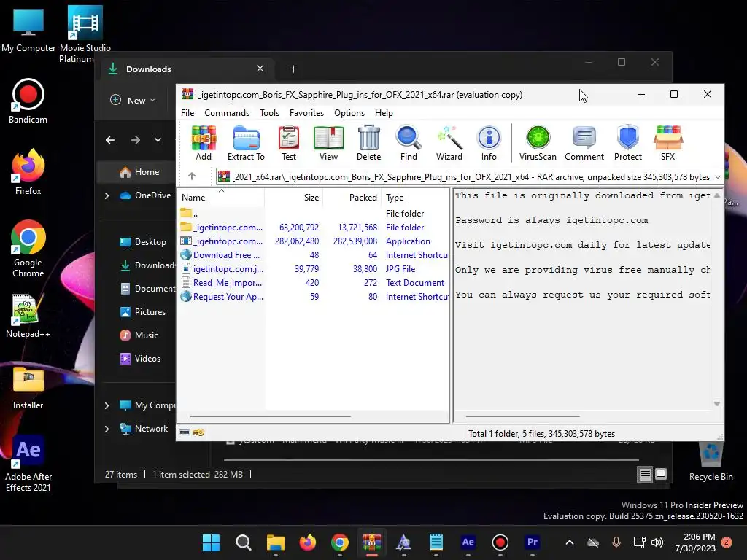Create SFX archive icon
The image size is (747, 560).
coord(668,143)
